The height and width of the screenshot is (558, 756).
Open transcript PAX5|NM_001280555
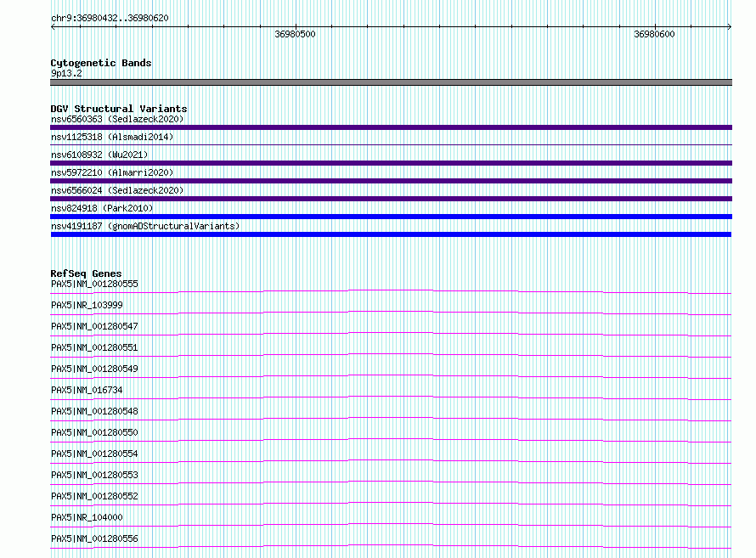(94, 284)
